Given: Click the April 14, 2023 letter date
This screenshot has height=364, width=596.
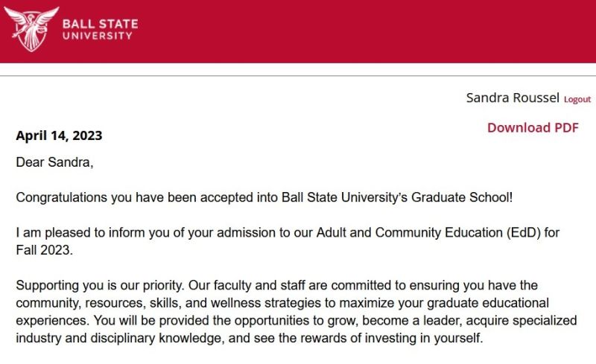Looking at the screenshot, I should (59, 135).
